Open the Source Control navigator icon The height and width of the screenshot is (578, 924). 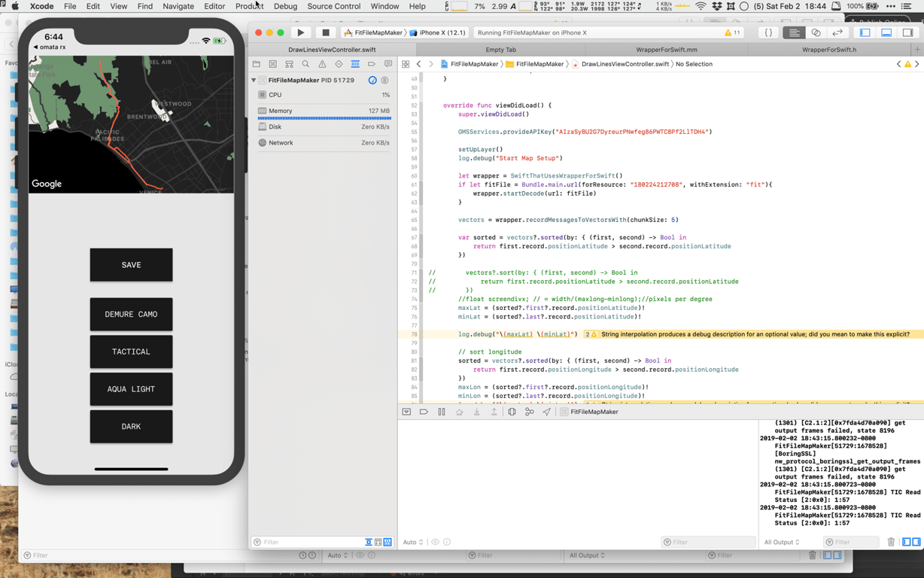[x=273, y=65]
